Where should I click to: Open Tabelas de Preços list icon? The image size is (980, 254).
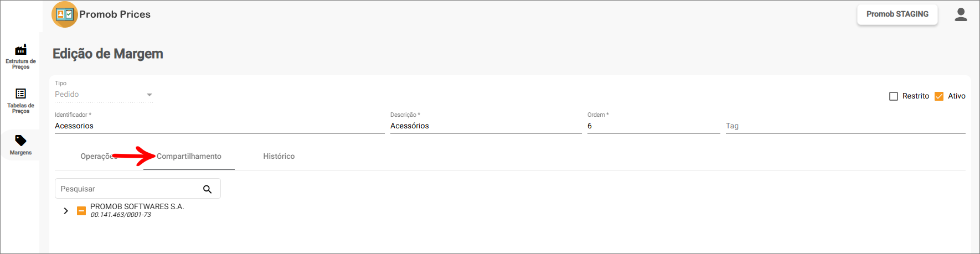coord(21,94)
